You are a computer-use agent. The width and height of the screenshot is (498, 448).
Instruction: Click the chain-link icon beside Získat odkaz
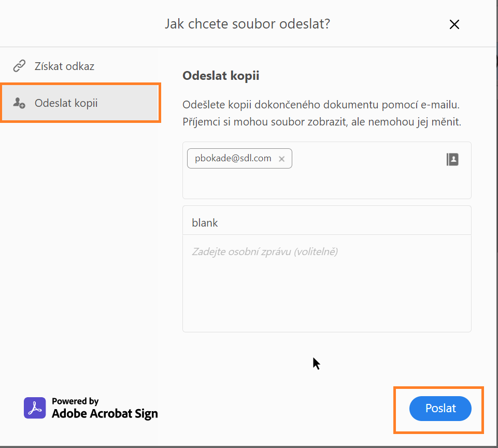point(19,66)
